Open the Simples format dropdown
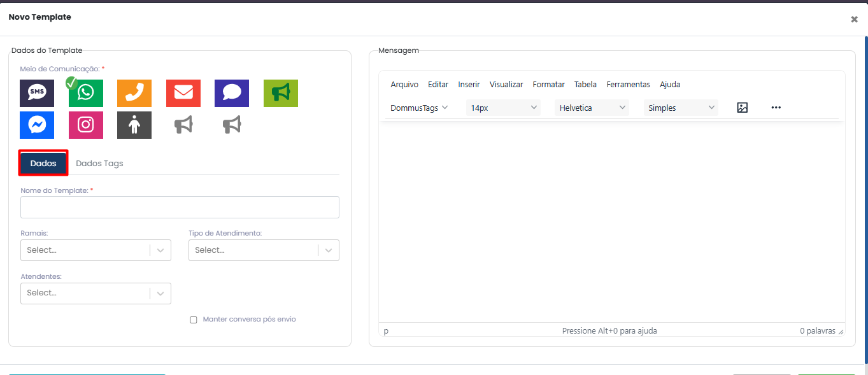The height and width of the screenshot is (375, 868). tap(681, 108)
